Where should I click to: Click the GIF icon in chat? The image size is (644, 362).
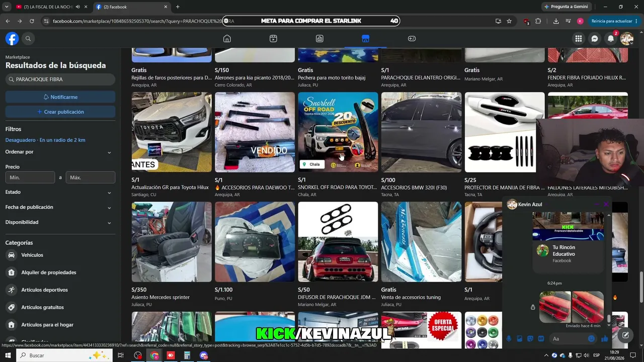(541, 339)
